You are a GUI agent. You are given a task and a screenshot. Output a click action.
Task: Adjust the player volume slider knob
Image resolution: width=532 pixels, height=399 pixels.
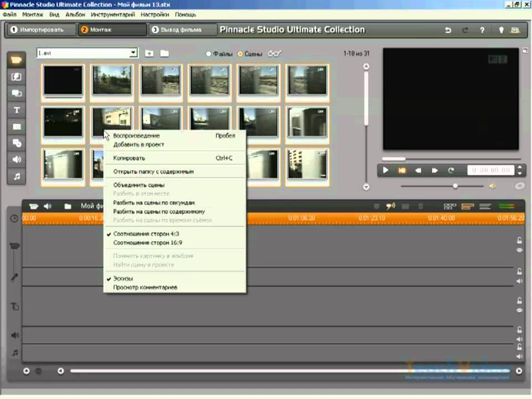(456, 186)
